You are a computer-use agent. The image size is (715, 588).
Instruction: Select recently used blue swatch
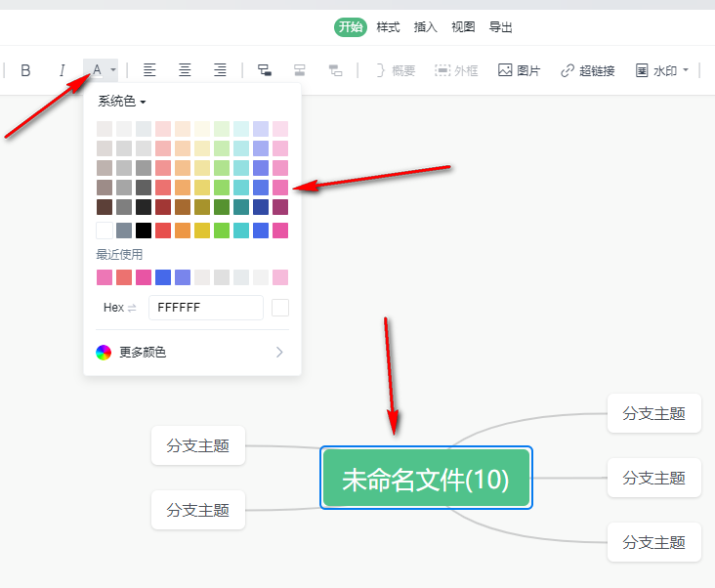pos(163,277)
